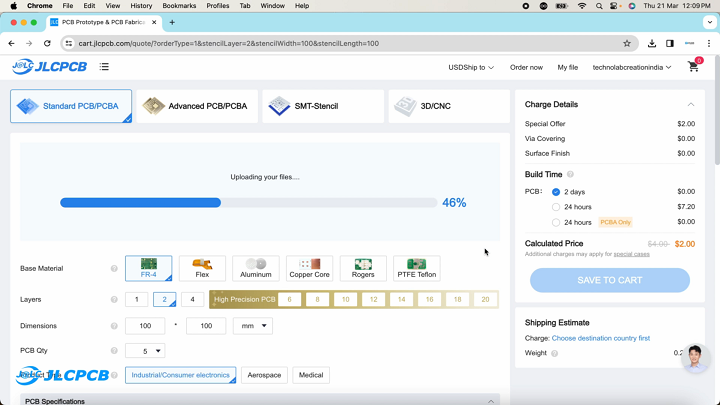The image size is (720, 405).
Task: Reload the page with refresh icon
Action: click(x=47, y=43)
